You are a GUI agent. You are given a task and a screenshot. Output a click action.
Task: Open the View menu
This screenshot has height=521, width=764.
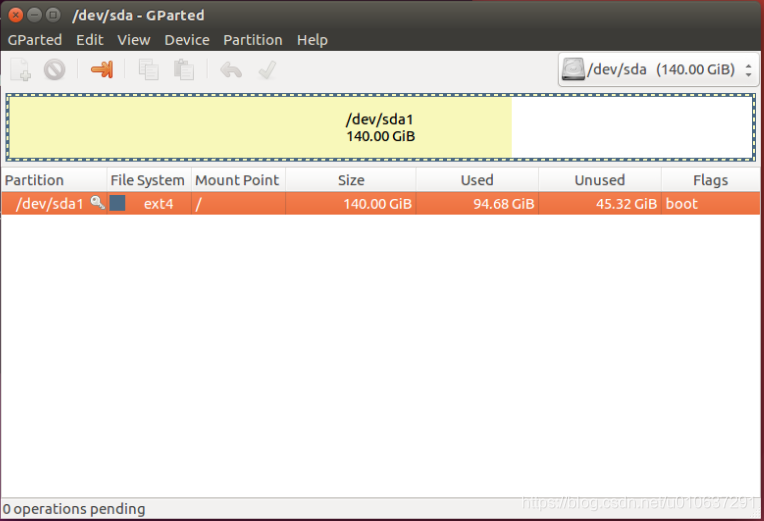click(x=134, y=40)
